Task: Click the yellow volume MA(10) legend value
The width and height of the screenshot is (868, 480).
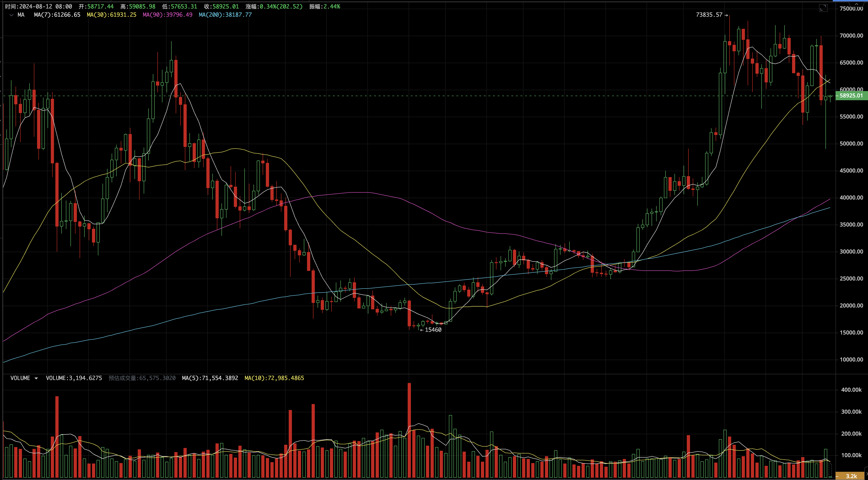Action: click(x=274, y=378)
